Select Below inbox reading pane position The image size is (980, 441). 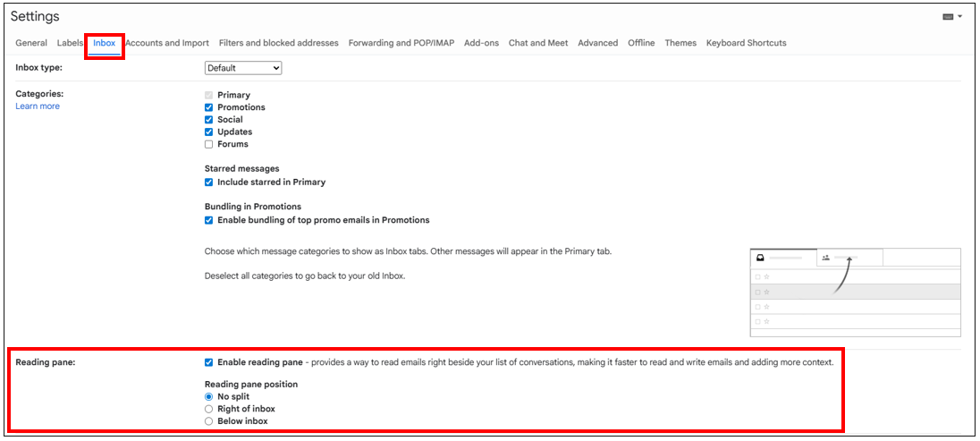209,421
